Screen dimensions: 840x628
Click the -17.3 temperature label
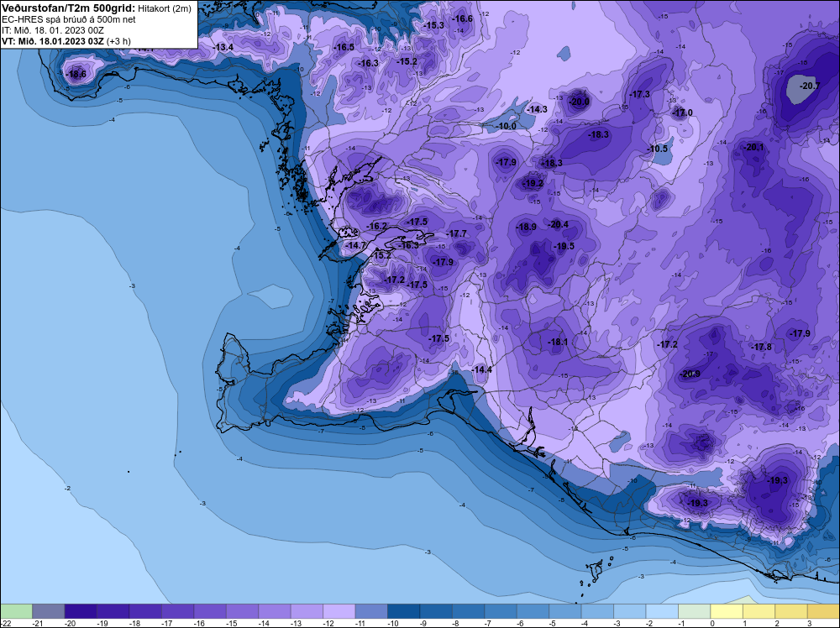pos(639,94)
